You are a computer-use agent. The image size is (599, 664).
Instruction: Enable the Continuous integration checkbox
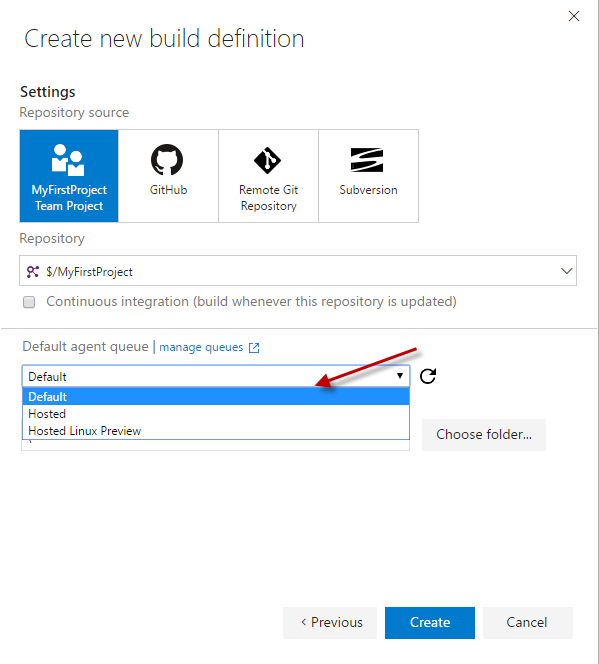coord(29,302)
